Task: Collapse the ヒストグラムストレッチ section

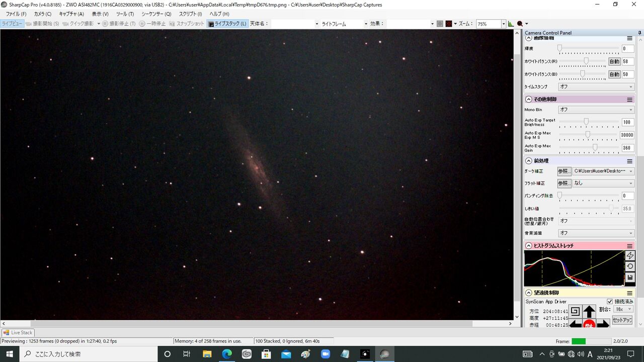Action: click(529, 246)
